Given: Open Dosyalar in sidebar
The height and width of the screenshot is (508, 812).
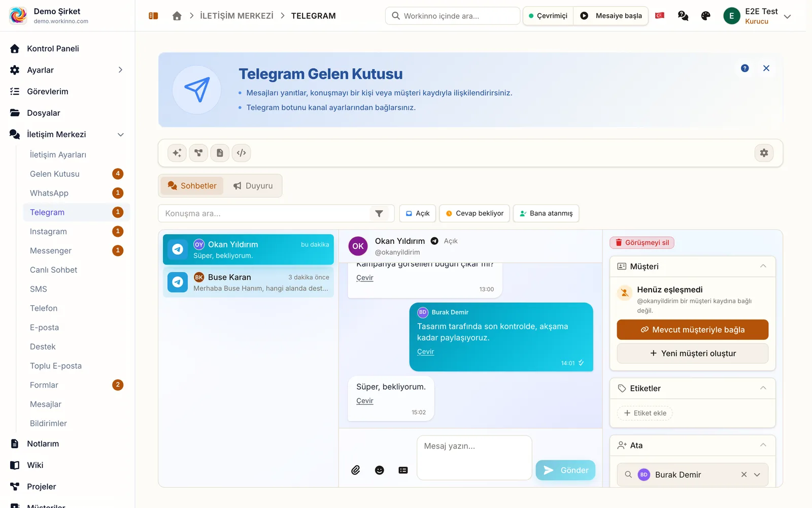Looking at the screenshot, I should click(43, 113).
